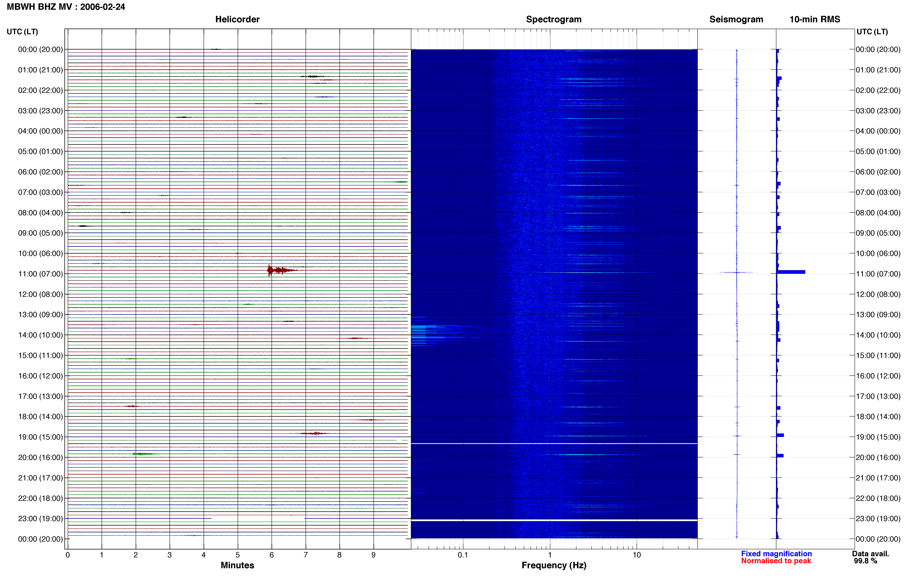This screenshot has height=578, width=924.
Task: Click the 16:00 (12:00) label on the RMS axis
Action: tap(878, 376)
